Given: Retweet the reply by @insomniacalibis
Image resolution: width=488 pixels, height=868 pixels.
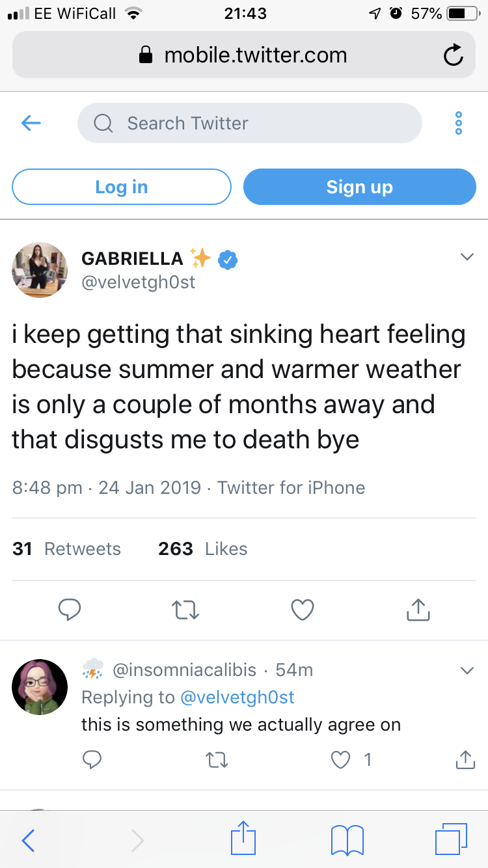Looking at the screenshot, I should pos(217,759).
